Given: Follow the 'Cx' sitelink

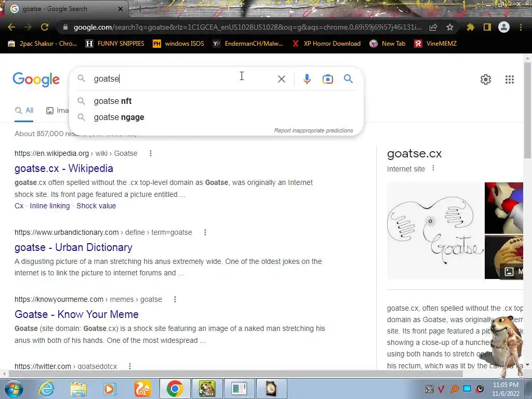Looking at the screenshot, I should click(x=19, y=206).
